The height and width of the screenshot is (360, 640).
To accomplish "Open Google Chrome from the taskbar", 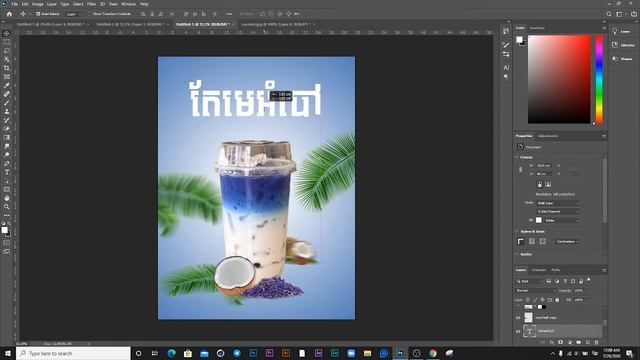I will click(433, 353).
